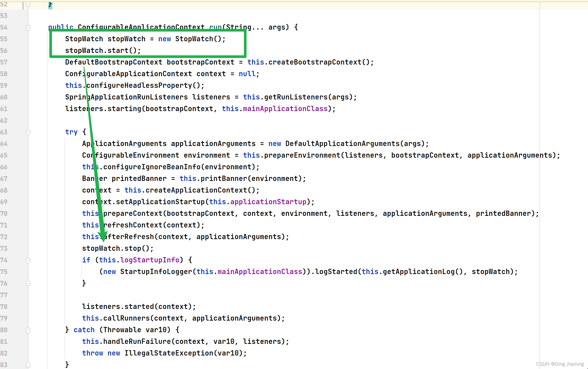Click 'refreshContext(context)' call

pyautogui.click(x=152, y=225)
